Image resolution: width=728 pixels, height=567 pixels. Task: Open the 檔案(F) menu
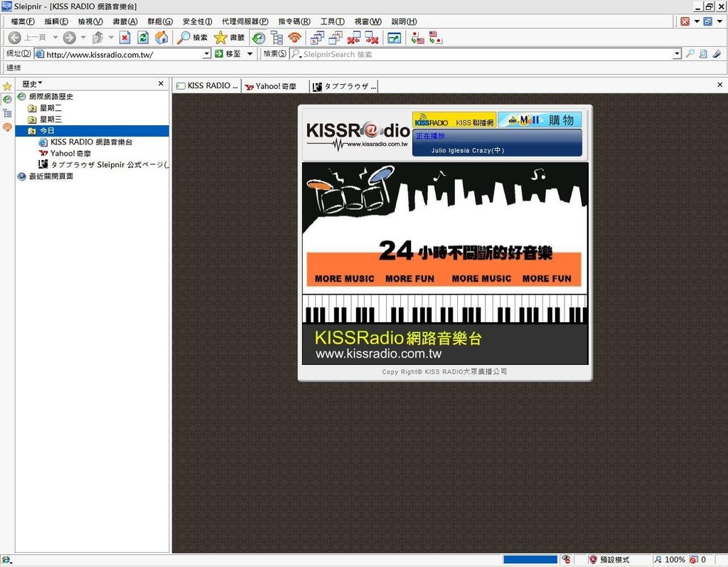coord(23,21)
